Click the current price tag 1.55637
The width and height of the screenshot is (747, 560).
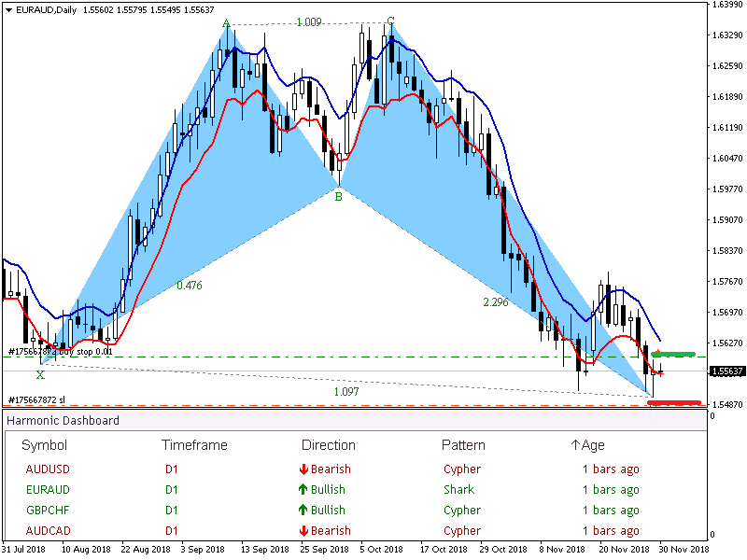(x=727, y=371)
